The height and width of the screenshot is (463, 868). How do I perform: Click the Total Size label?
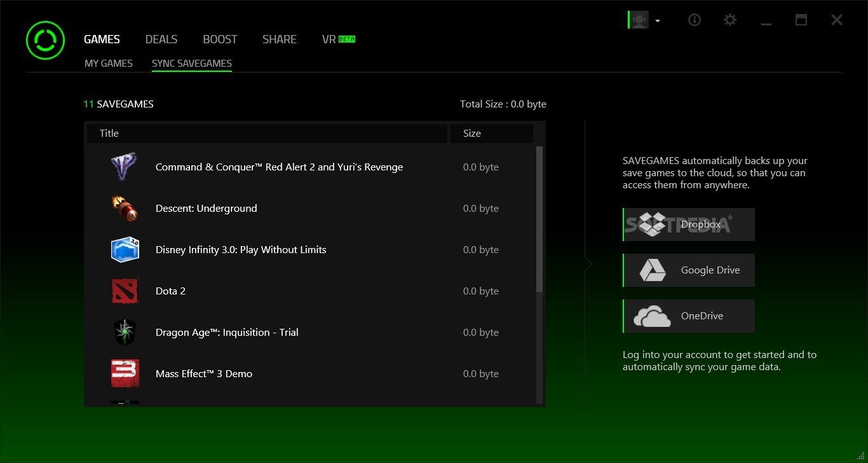503,104
